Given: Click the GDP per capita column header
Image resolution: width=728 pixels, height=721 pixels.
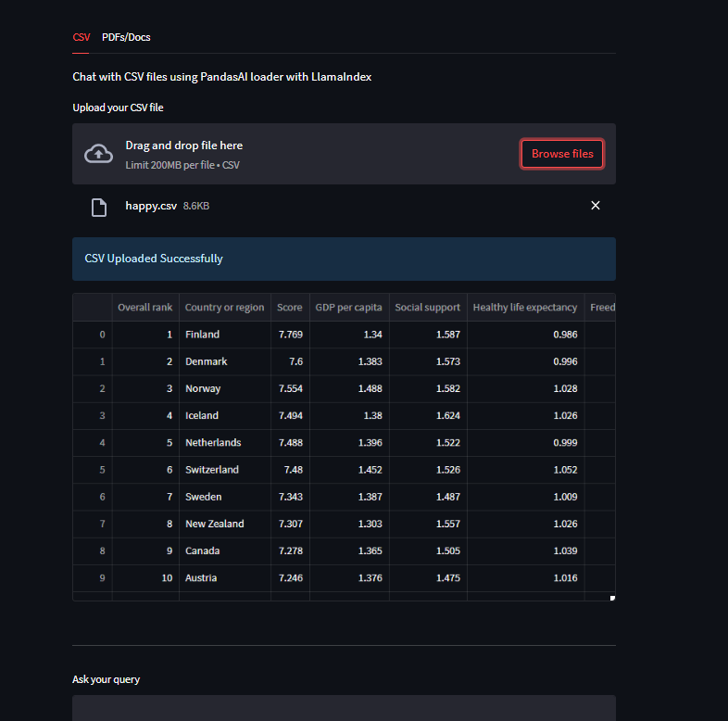Looking at the screenshot, I should pyautogui.click(x=349, y=308).
